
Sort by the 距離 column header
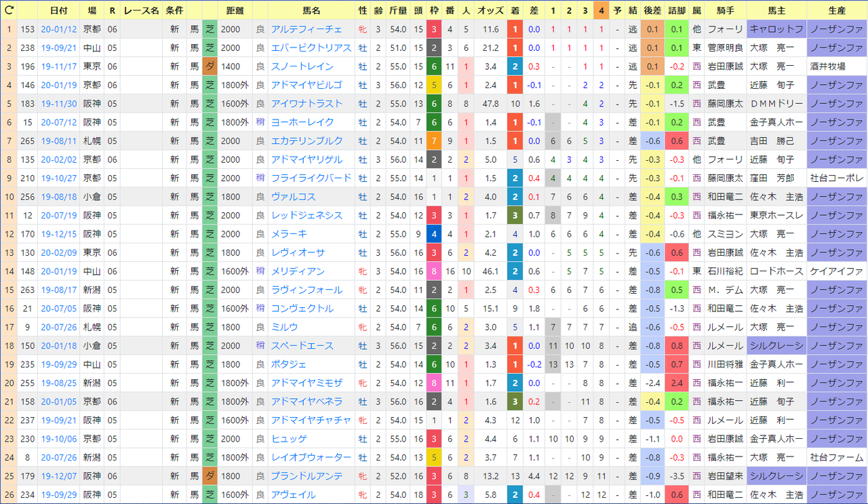[235, 11]
